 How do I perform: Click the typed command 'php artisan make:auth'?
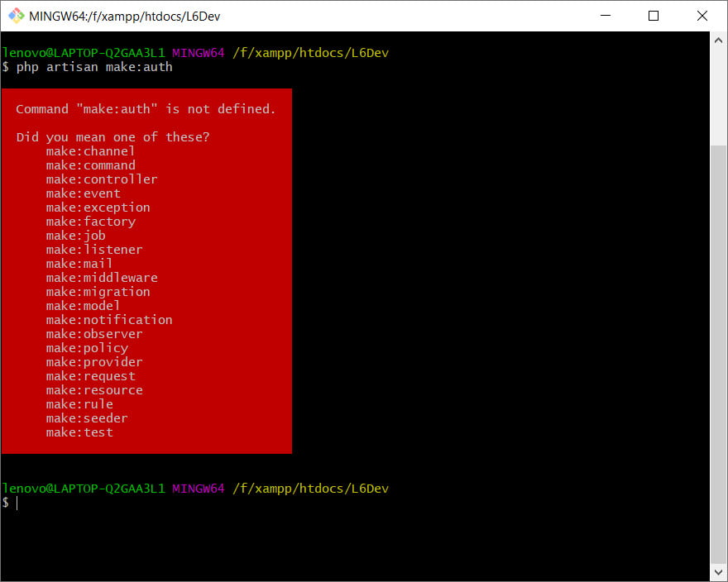94,67
